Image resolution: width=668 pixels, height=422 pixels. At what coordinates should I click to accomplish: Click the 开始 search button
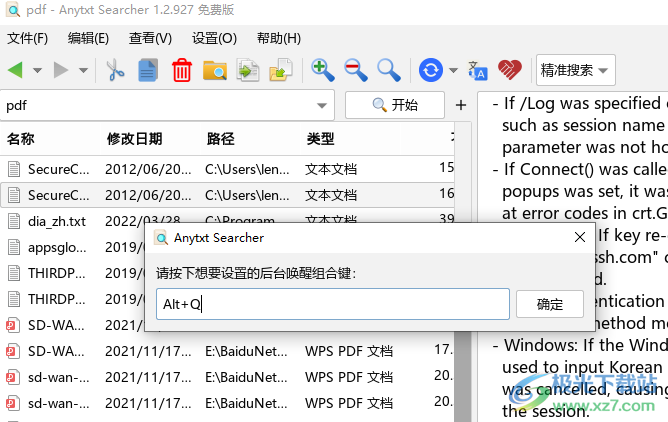tap(395, 105)
